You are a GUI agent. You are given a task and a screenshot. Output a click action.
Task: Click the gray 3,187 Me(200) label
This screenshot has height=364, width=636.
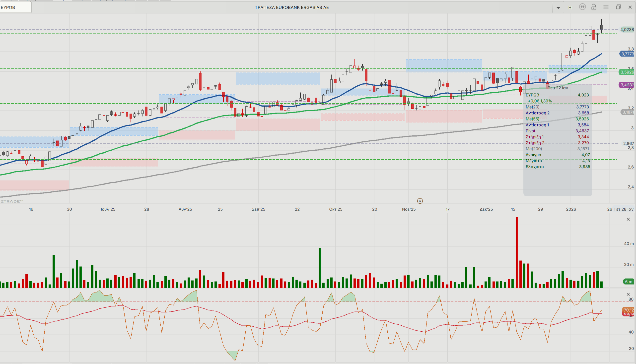(627, 112)
